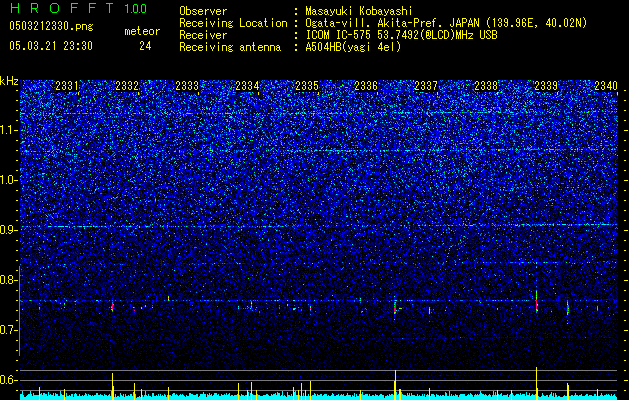This screenshot has width=629, height=400.
Task: Click the 1.0 frequency axis label
Action: [9, 181]
